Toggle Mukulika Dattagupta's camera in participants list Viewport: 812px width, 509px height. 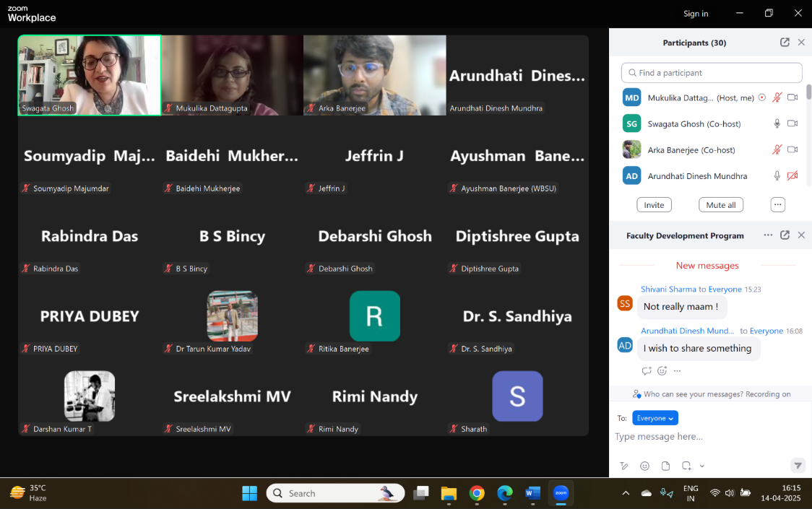pos(792,97)
